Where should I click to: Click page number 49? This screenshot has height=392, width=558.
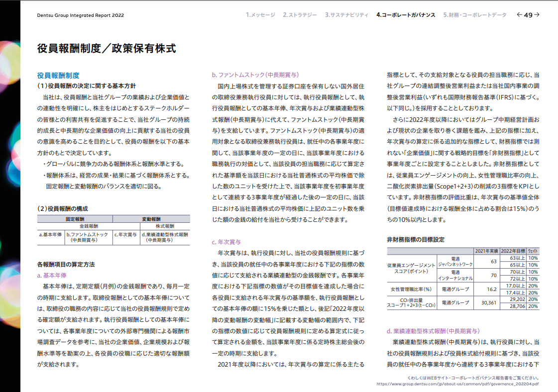pyautogui.click(x=528, y=15)
